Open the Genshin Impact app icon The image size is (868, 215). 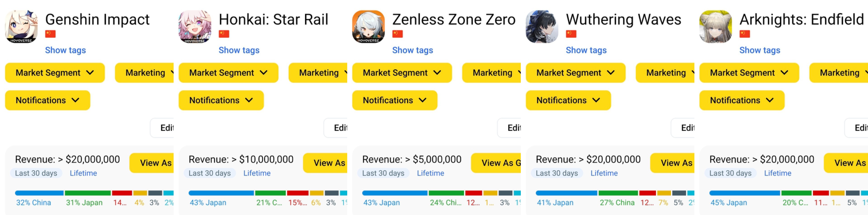tap(21, 27)
